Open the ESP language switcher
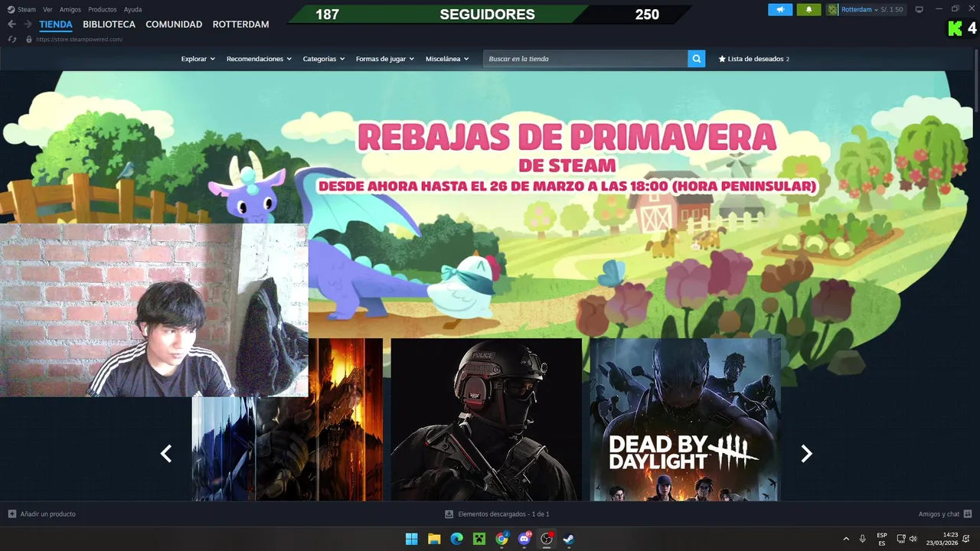Image resolution: width=980 pixels, height=551 pixels. [882, 539]
